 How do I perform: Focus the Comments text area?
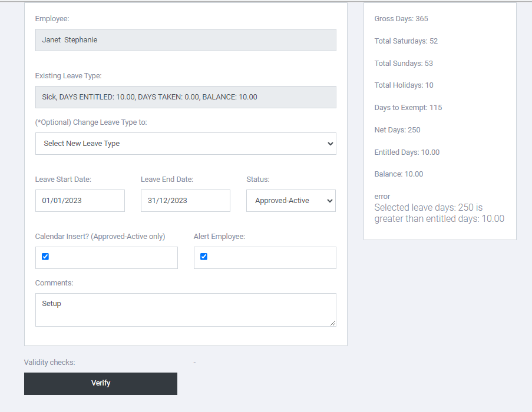tap(186, 310)
